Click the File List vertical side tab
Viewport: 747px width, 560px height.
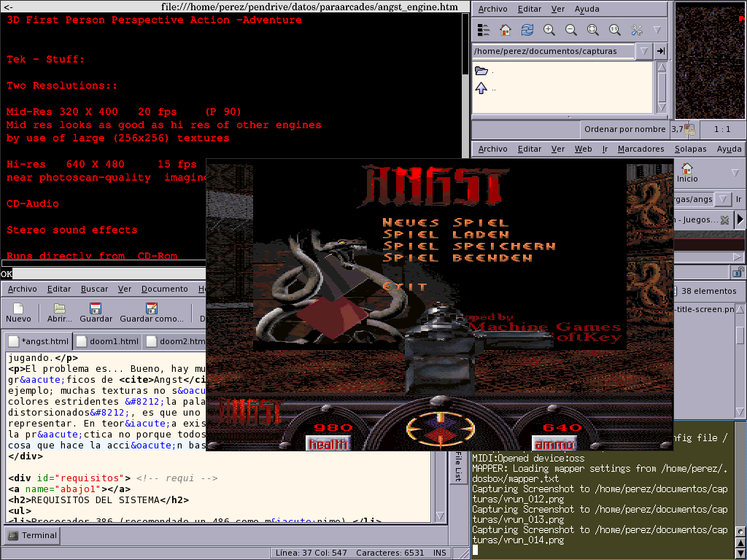coord(458,466)
